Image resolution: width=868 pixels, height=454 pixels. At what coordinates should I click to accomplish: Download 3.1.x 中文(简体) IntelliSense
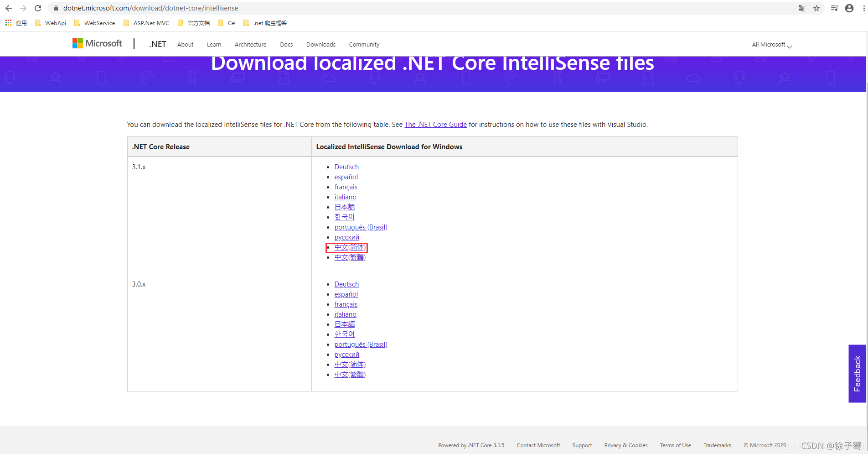350,247
